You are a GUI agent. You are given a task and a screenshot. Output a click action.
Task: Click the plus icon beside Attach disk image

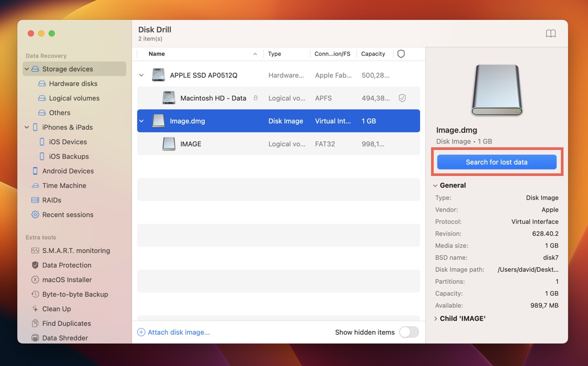[141, 332]
